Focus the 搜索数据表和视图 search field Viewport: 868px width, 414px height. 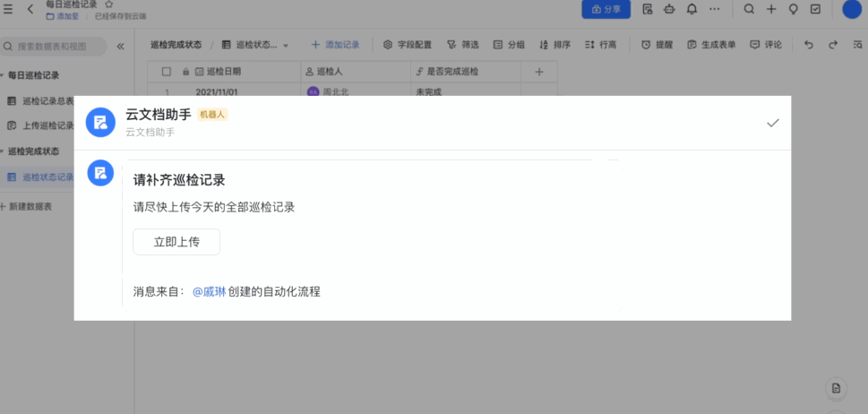[x=54, y=47]
